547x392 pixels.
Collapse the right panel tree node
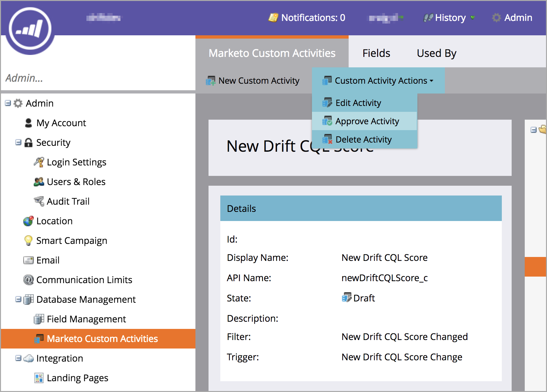point(534,130)
